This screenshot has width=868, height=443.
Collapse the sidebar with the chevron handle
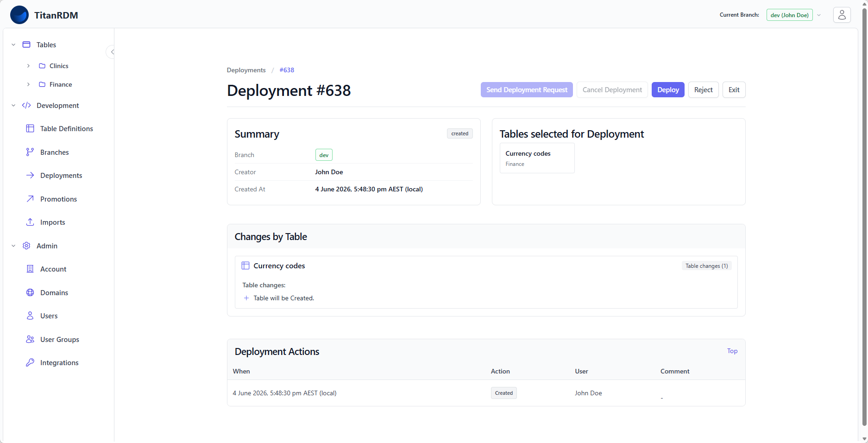(111, 52)
